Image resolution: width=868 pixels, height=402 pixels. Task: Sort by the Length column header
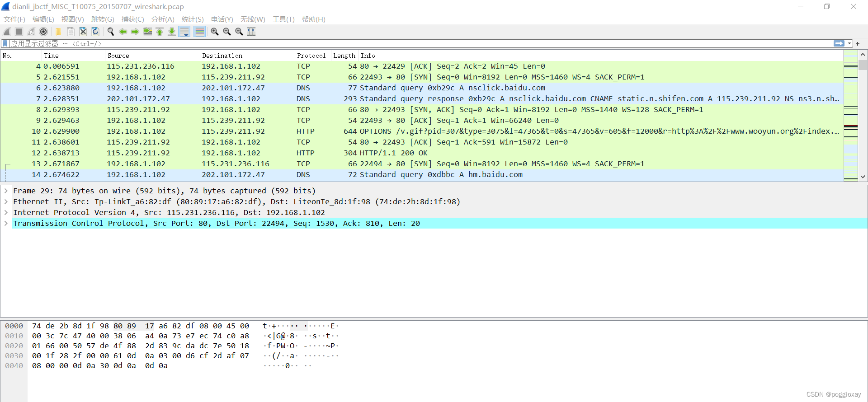pyautogui.click(x=344, y=56)
